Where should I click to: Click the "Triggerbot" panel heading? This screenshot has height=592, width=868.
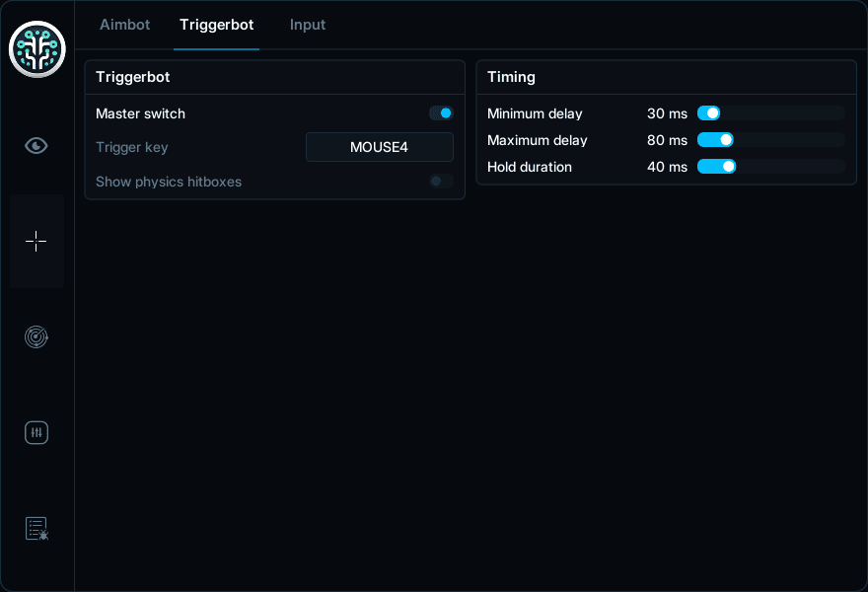click(x=133, y=77)
